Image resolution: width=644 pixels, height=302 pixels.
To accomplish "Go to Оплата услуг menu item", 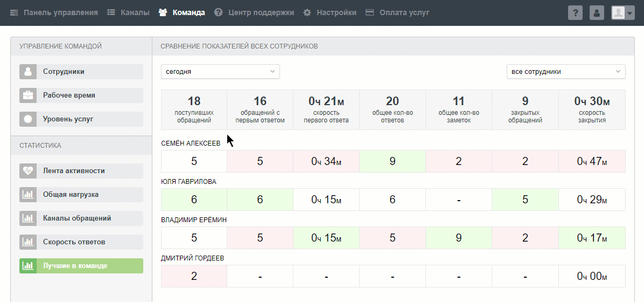I will pos(397,12).
